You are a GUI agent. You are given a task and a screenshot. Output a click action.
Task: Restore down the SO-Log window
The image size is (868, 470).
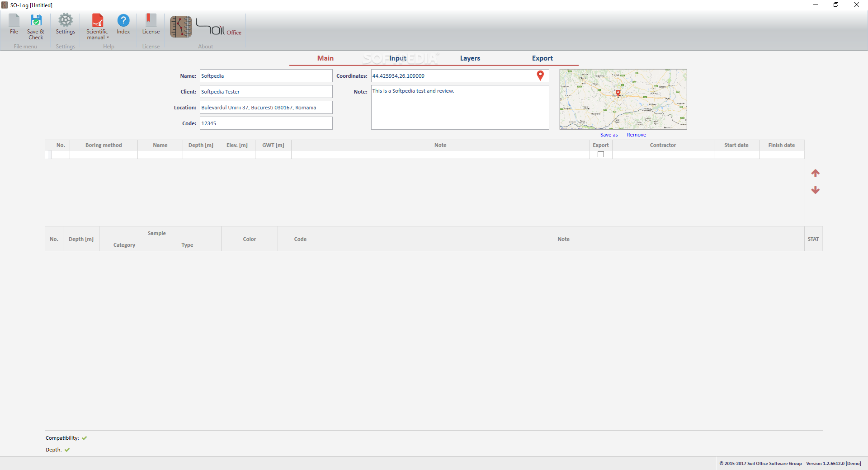[836, 5]
